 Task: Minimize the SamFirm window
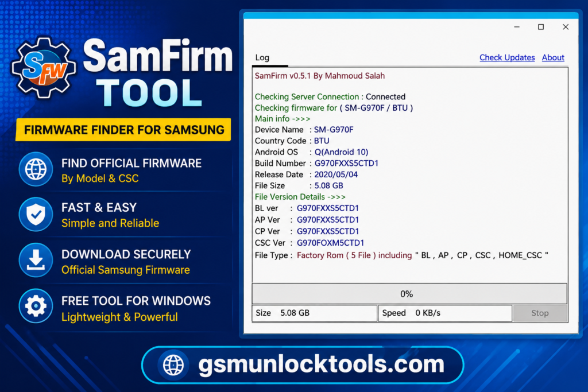click(517, 27)
